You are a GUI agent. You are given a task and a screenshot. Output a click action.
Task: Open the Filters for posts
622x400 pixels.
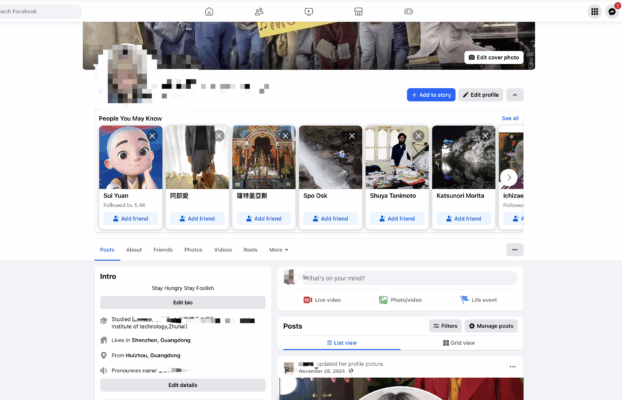pyautogui.click(x=445, y=326)
